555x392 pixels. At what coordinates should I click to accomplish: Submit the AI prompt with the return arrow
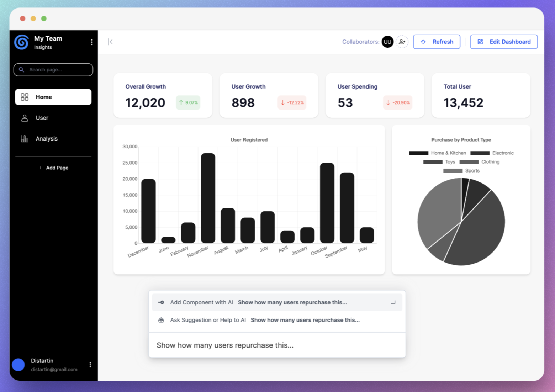coord(393,302)
